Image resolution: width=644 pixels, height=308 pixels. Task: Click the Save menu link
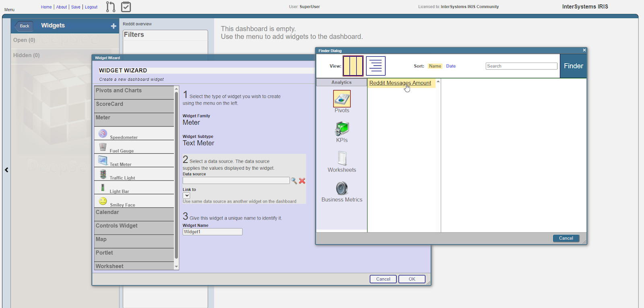[x=76, y=7]
